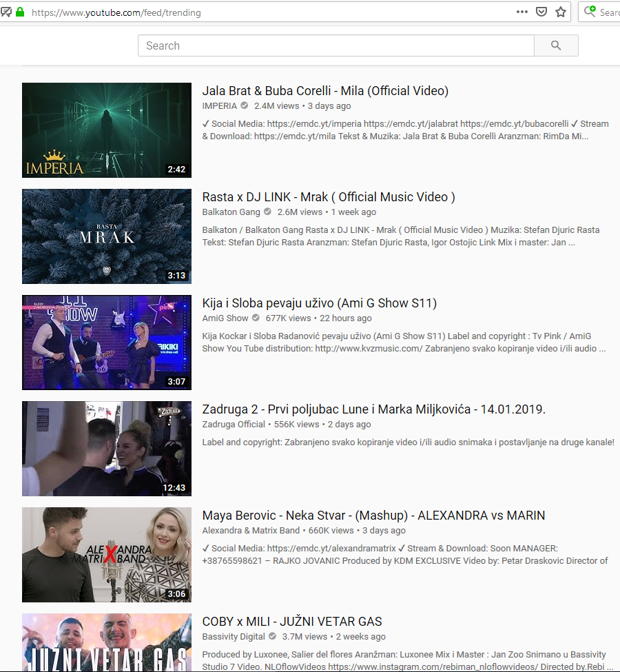This screenshot has width=620, height=672.
Task: Click the Mrak description starting 'Balkaton / Balkaton Gang'
Action: coord(401,236)
